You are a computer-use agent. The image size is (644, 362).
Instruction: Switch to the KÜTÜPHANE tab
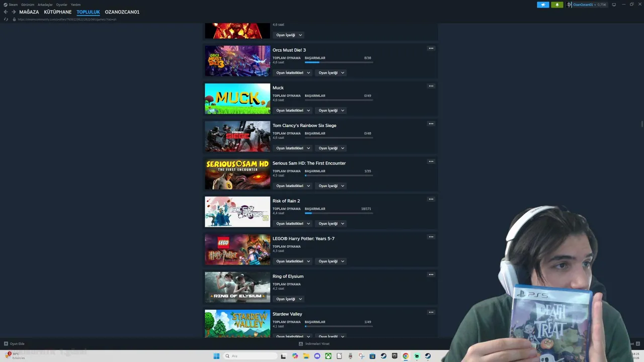(58, 12)
